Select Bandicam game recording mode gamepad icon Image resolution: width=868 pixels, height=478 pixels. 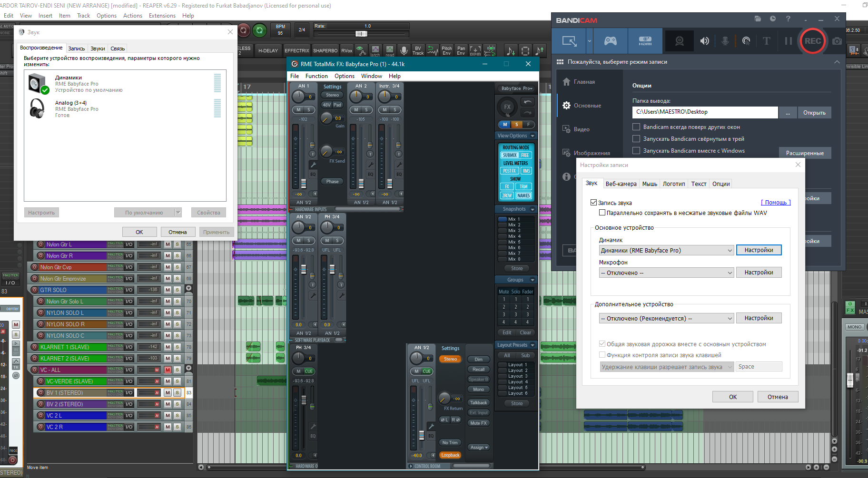coord(611,41)
